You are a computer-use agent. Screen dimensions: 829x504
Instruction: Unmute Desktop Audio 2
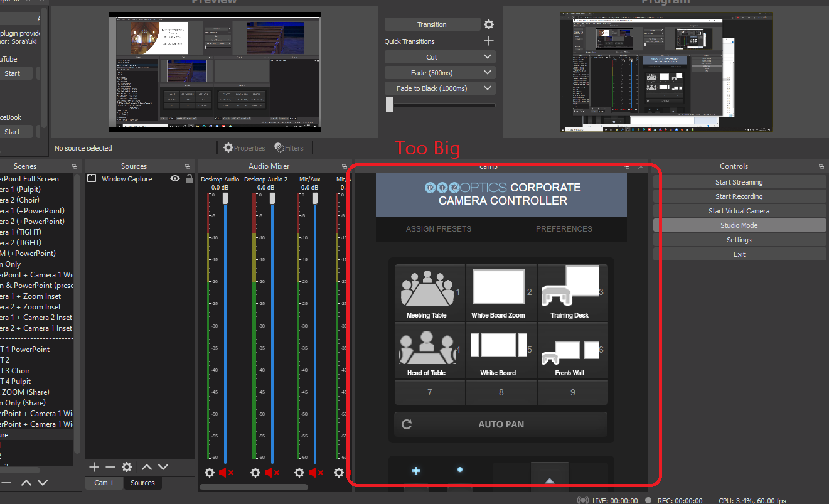click(272, 473)
